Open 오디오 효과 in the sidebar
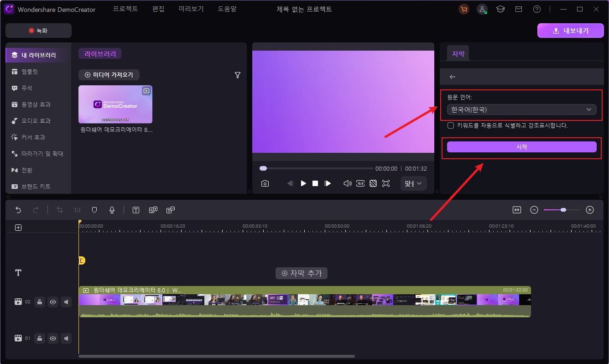The image size is (609, 364). (x=38, y=121)
